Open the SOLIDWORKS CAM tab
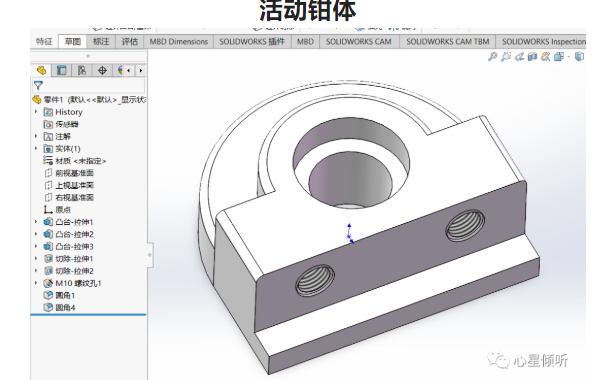 click(x=359, y=41)
